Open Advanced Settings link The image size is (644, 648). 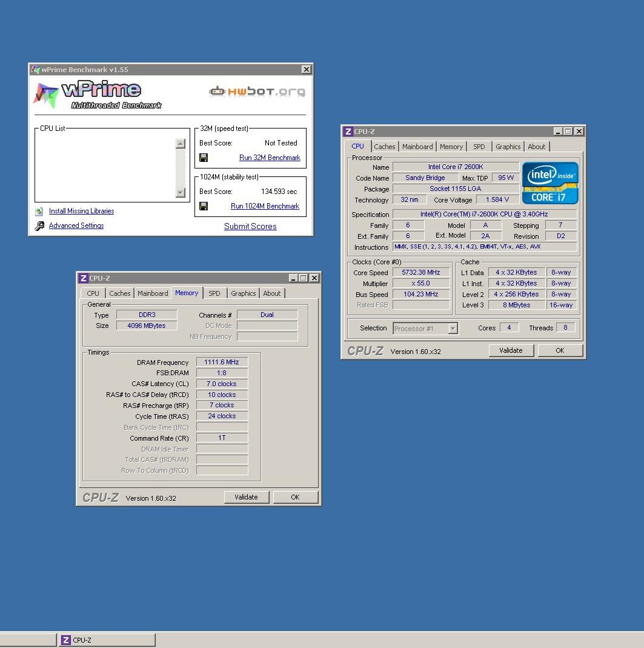(x=76, y=225)
